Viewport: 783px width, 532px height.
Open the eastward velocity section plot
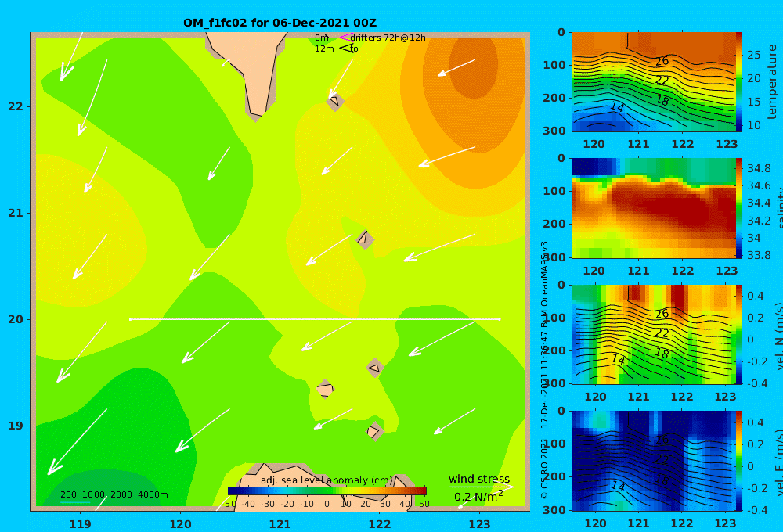[x=653, y=461]
